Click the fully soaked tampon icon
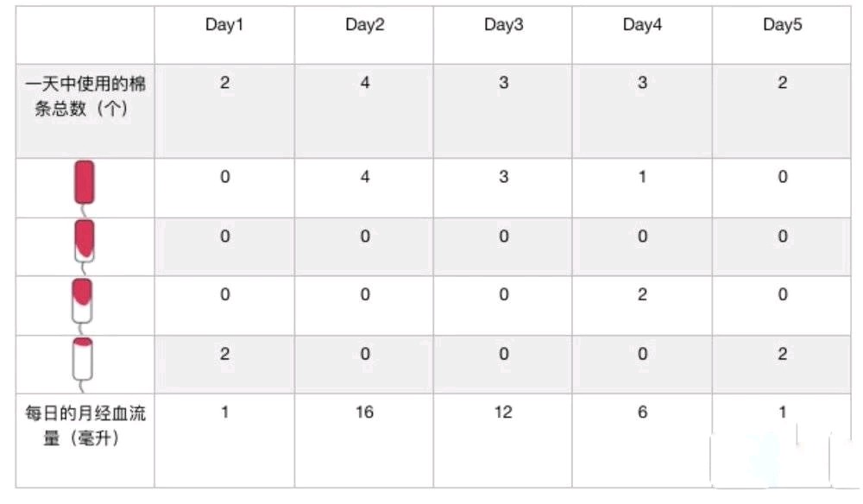 tap(85, 187)
